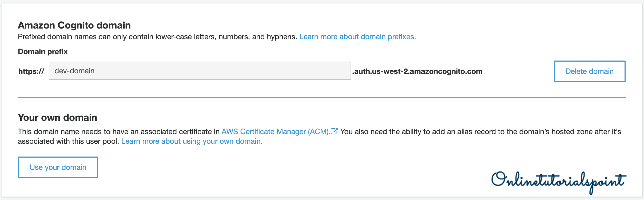Open Learn more about using your own domain

192,141
